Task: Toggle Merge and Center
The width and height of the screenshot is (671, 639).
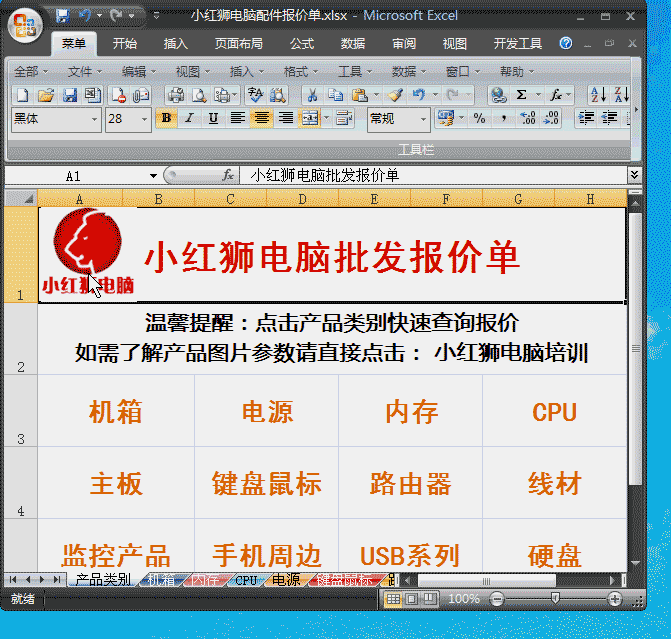Action: (x=310, y=119)
